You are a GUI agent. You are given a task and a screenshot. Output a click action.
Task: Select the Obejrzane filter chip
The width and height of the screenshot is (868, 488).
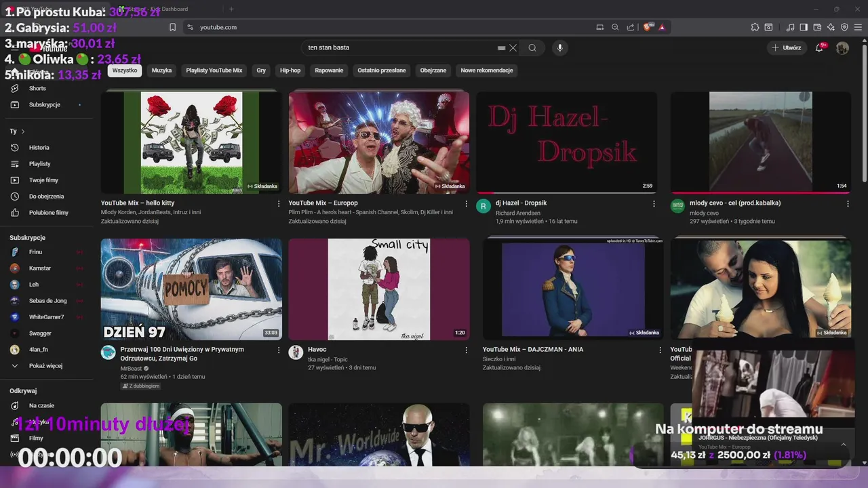[x=433, y=70]
